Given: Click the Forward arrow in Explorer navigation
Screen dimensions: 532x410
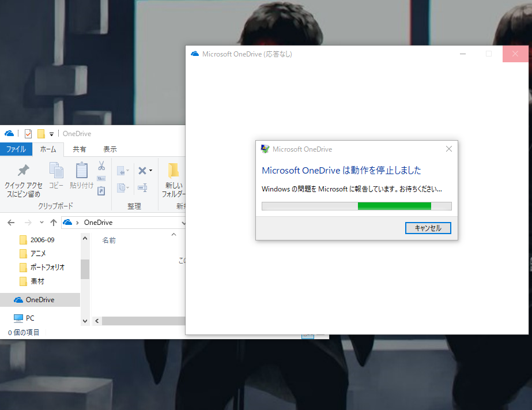Looking at the screenshot, I should coord(28,223).
